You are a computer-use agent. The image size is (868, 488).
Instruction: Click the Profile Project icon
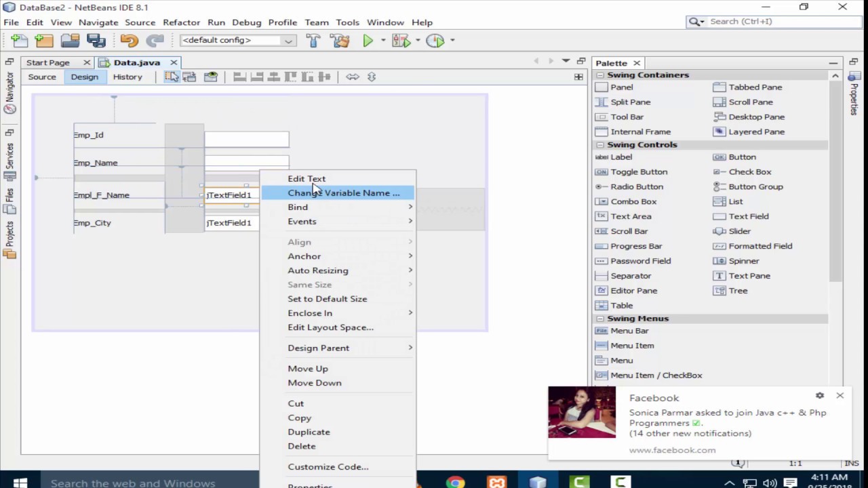435,41
